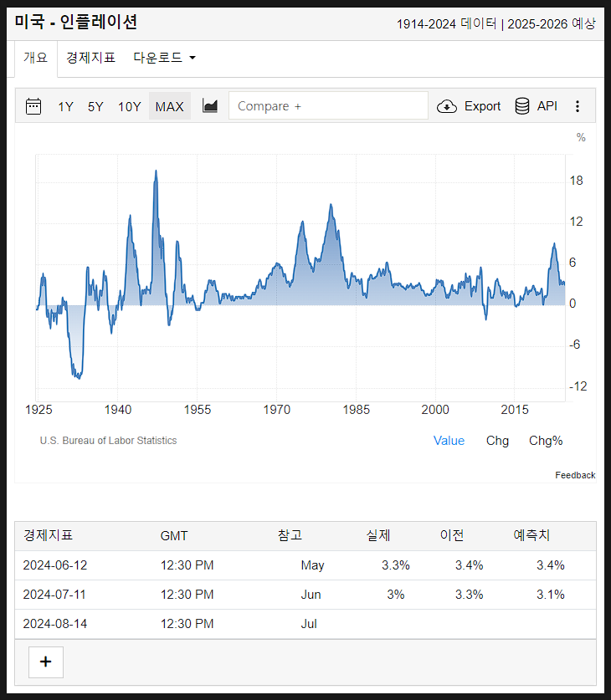The height and width of the screenshot is (700, 611).
Task: Click the API label
Action: [x=547, y=106]
